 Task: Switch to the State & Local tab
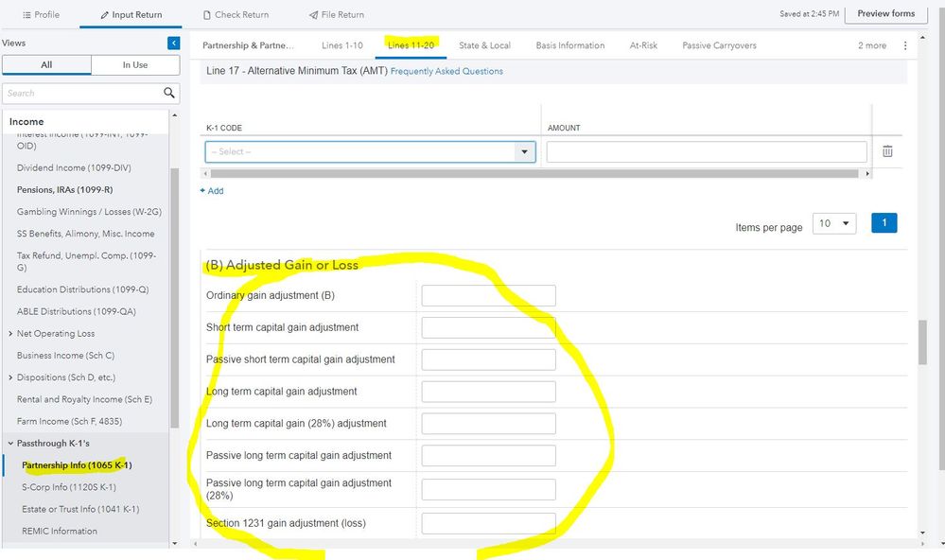click(484, 45)
